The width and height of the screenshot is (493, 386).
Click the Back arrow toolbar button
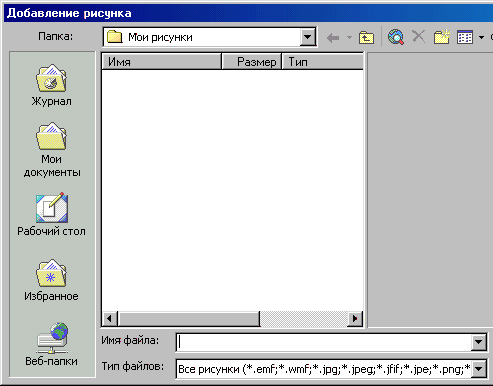point(333,38)
